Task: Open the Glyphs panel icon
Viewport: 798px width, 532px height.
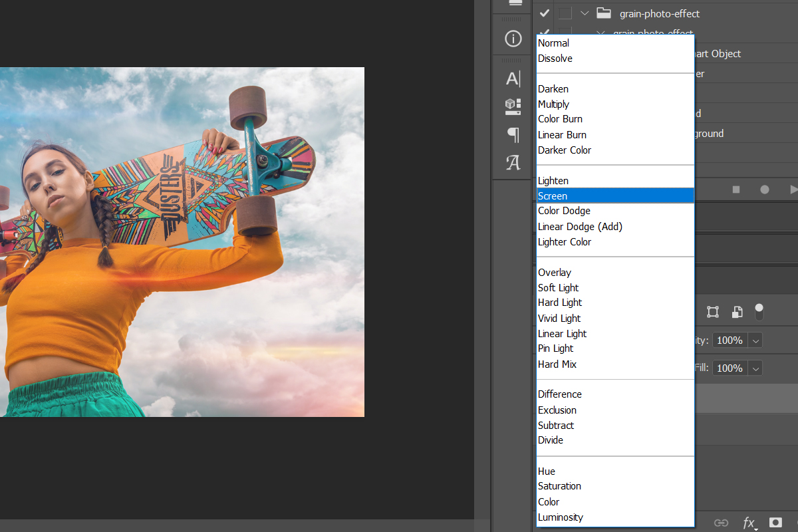Action: pyautogui.click(x=513, y=163)
